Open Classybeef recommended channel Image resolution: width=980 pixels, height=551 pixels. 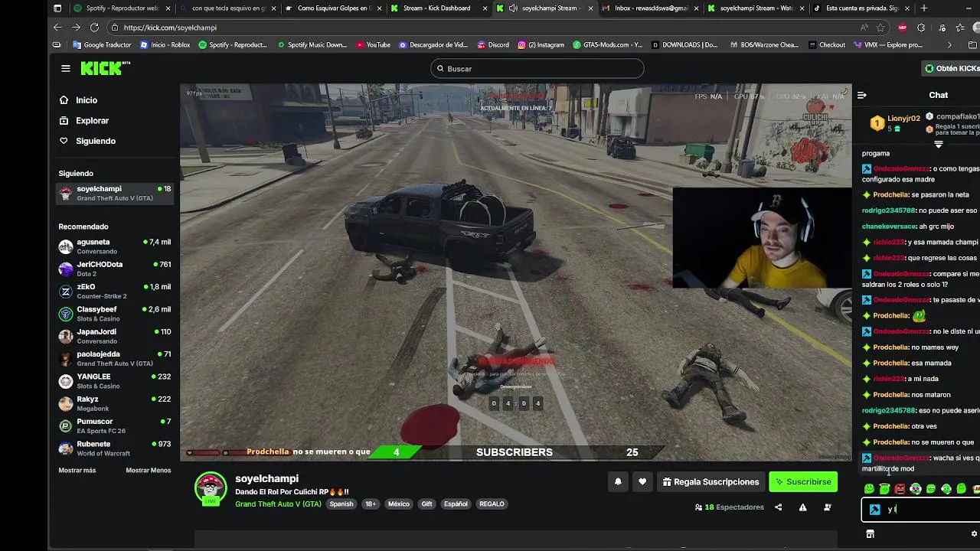(115, 314)
